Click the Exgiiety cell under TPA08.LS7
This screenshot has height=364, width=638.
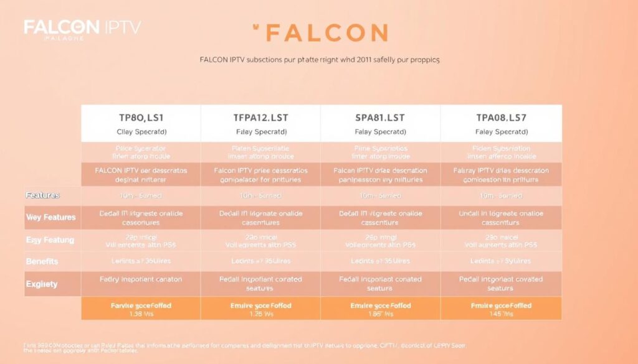(x=501, y=284)
